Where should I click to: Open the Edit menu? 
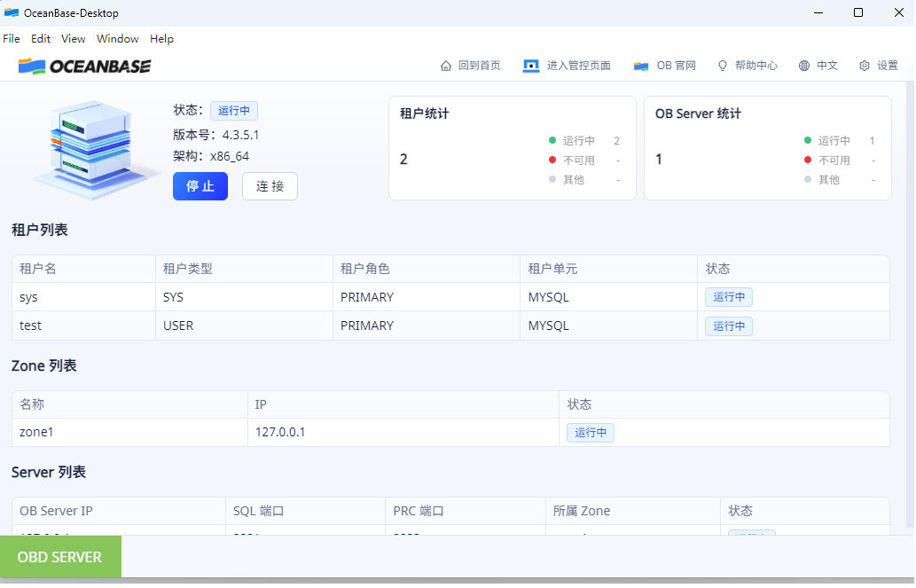[x=40, y=38]
